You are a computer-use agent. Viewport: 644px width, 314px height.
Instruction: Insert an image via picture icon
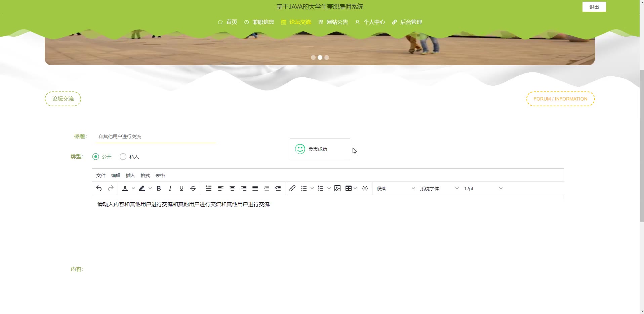point(337,188)
